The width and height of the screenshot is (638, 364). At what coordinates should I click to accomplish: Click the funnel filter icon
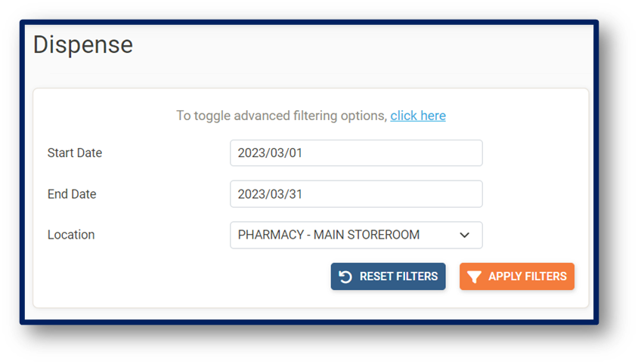(x=474, y=277)
